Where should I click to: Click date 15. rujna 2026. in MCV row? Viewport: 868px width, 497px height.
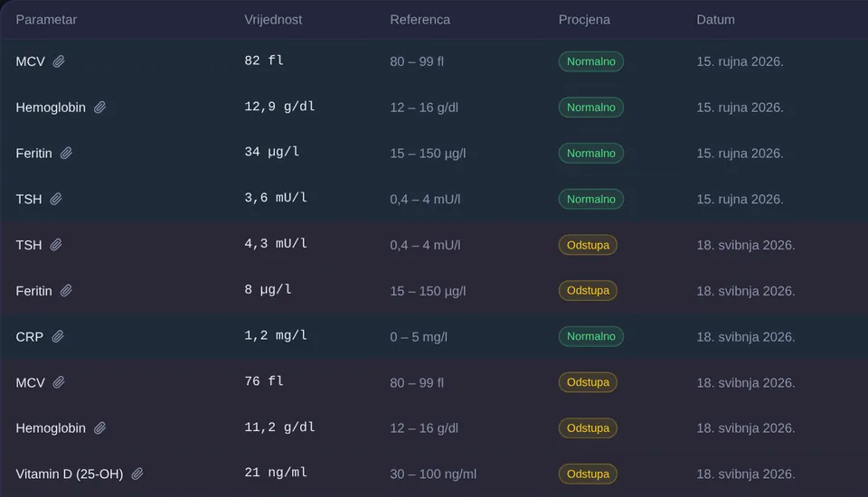coord(741,61)
